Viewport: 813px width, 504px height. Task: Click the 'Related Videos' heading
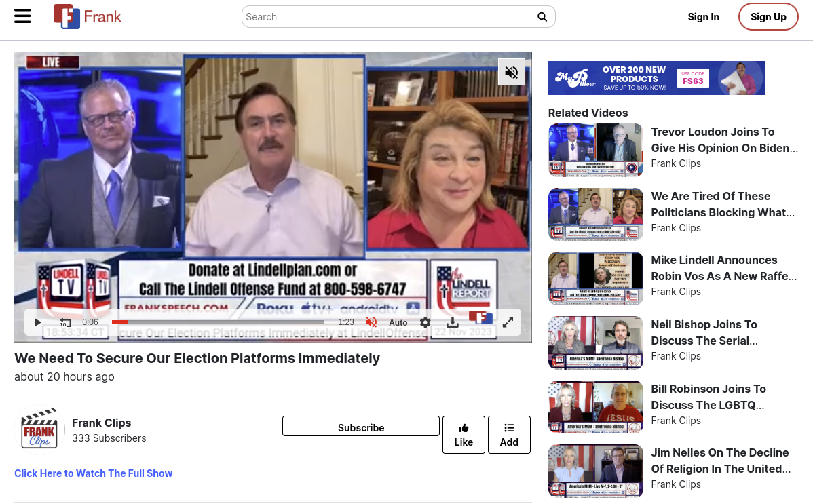[588, 113]
